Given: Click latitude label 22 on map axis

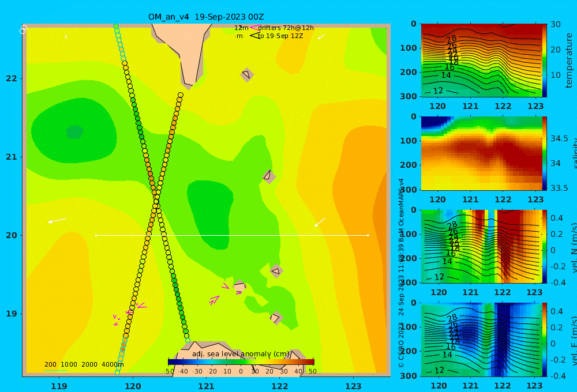Looking at the screenshot, I should 12,78.
